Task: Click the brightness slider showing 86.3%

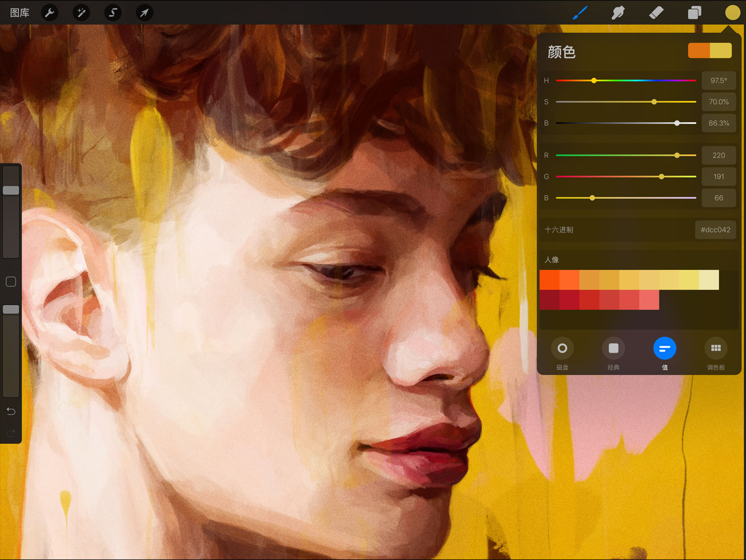Action: pyautogui.click(x=626, y=123)
